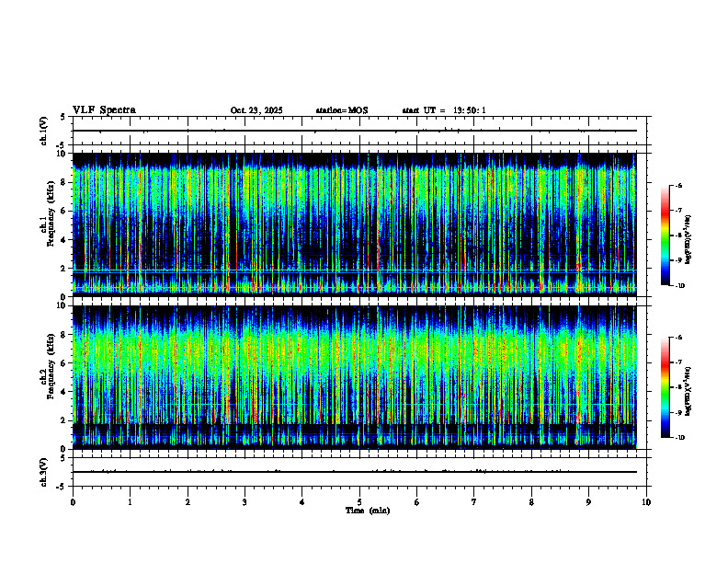Click the "start UT = 13:50: 1" header text
The image size is (728, 563).
pos(444,110)
